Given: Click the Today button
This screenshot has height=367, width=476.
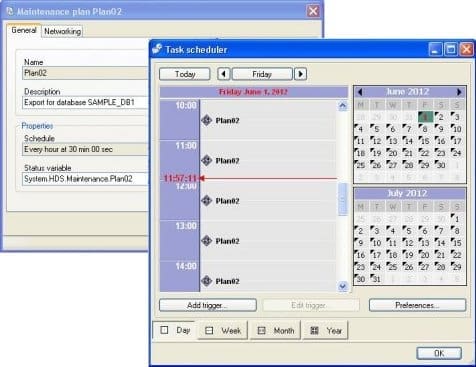Looking at the screenshot, I should pyautogui.click(x=185, y=74).
